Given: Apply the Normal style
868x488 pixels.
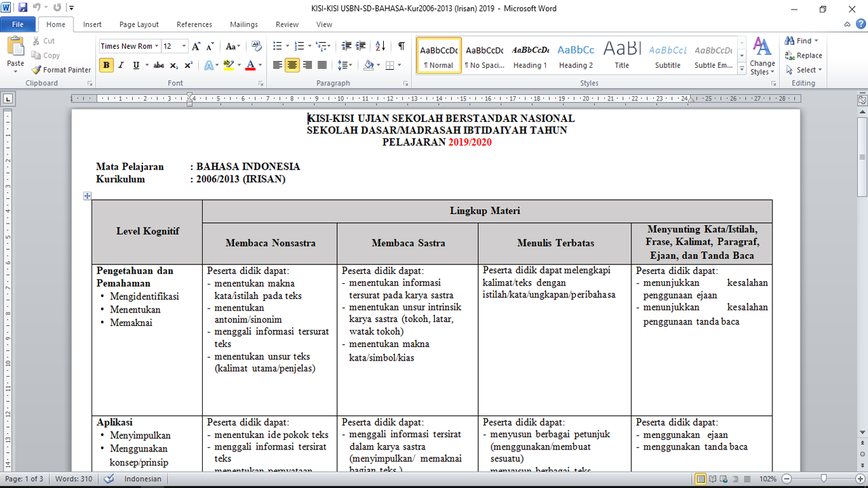Looking at the screenshot, I should [439, 56].
